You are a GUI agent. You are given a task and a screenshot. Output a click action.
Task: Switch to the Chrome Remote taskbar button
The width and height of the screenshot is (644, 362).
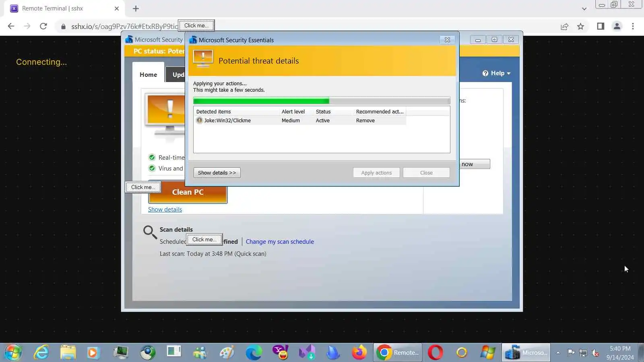(x=398, y=353)
